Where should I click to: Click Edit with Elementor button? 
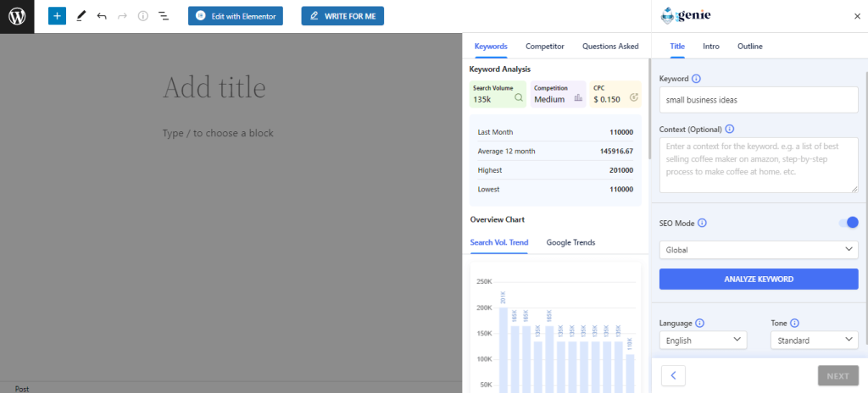(x=236, y=16)
